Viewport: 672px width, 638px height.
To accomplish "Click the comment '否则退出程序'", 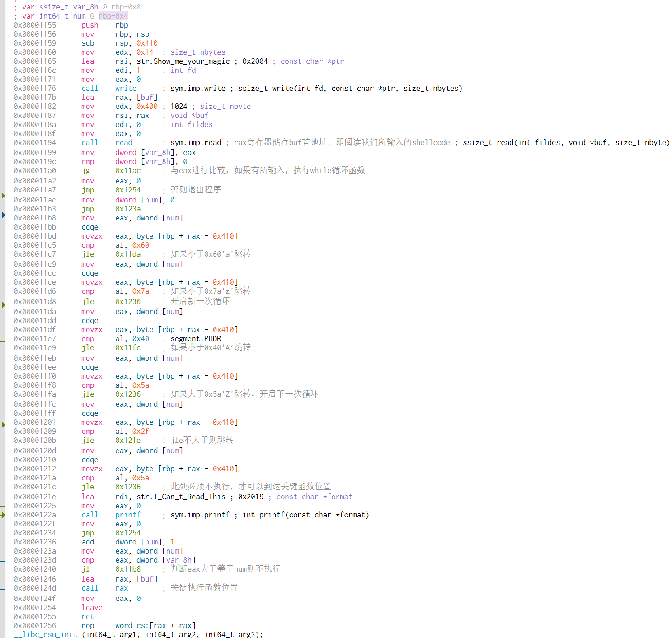I will [196, 190].
